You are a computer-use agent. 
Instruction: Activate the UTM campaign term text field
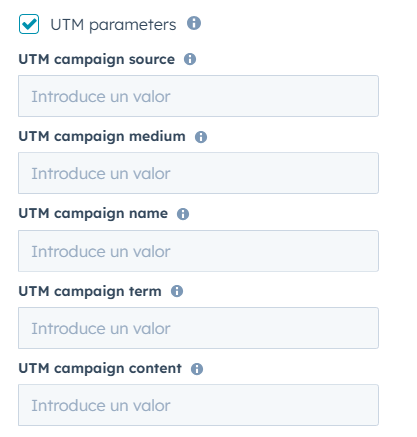point(198,328)
